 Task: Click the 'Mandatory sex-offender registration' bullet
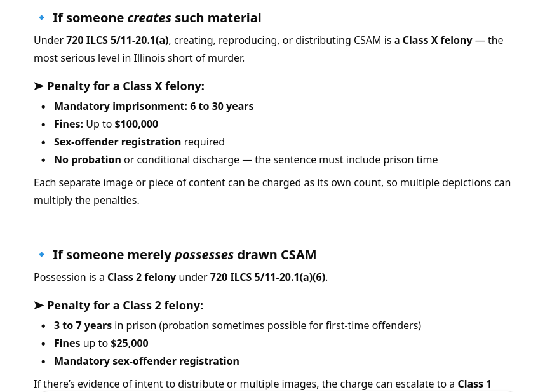147,361
